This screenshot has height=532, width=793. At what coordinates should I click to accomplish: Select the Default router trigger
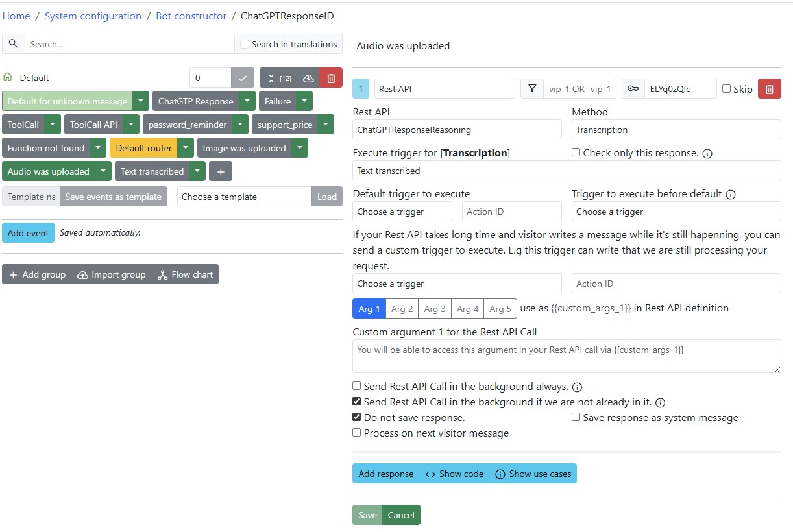[x=144, y=148]
